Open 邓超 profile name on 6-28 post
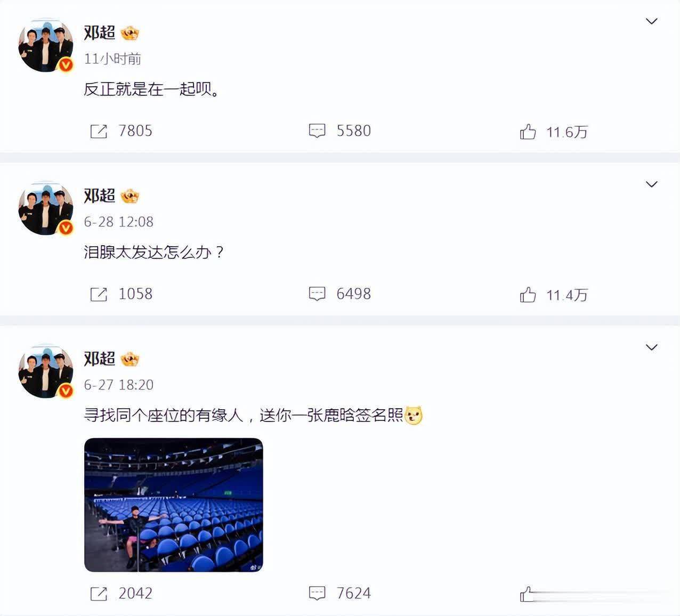The width and height of the screenshot is (680, 616). (x=100, y=196)
